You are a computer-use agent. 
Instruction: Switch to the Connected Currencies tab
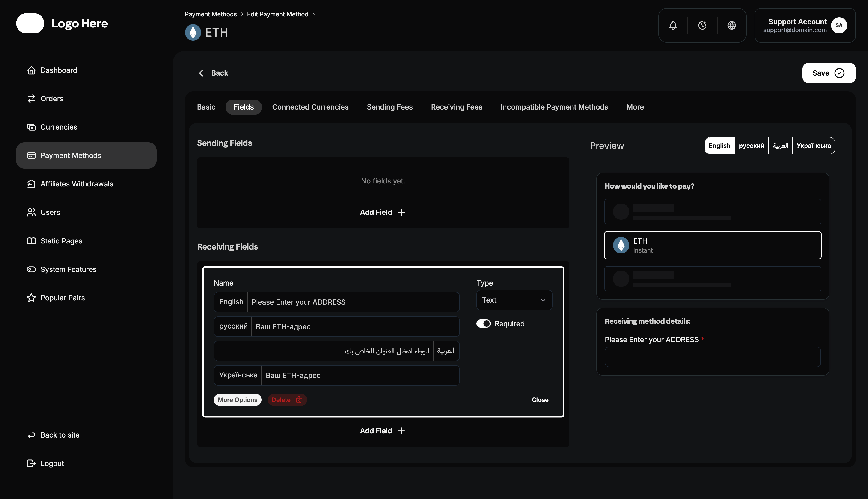pos(310,107)
